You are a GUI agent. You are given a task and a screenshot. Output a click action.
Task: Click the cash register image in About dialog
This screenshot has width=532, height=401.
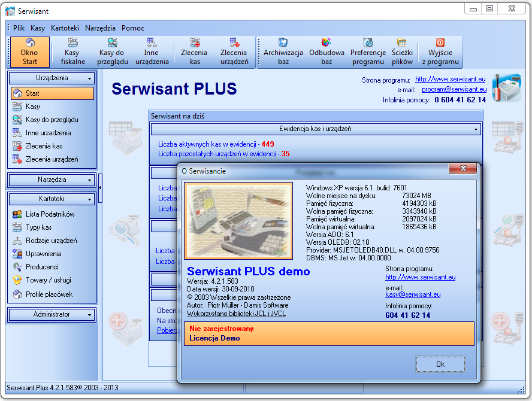click(238, 221)
